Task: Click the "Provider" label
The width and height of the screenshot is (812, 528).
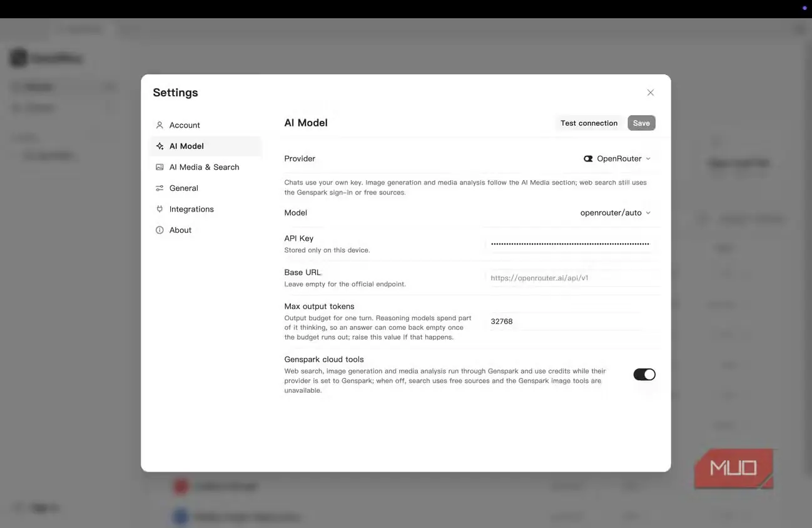Action: [300, 159]
